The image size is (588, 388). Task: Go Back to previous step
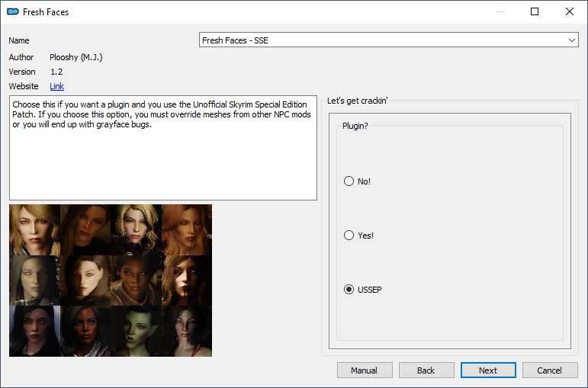(426, 370)
